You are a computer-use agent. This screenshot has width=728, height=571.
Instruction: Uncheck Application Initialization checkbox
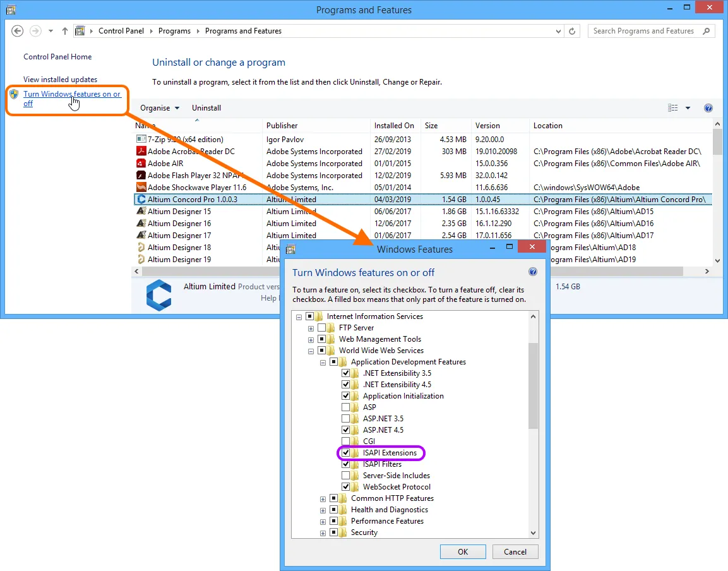345,396
